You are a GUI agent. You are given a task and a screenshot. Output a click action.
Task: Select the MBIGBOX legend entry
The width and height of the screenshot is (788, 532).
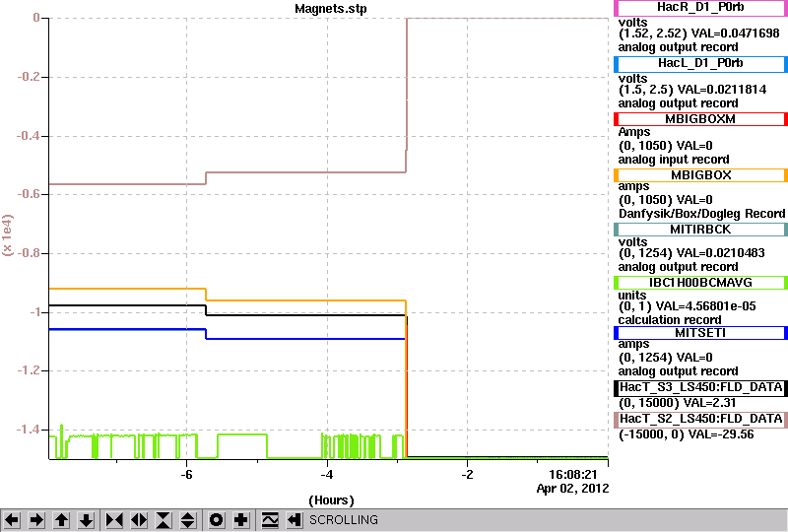pos(700,175)
